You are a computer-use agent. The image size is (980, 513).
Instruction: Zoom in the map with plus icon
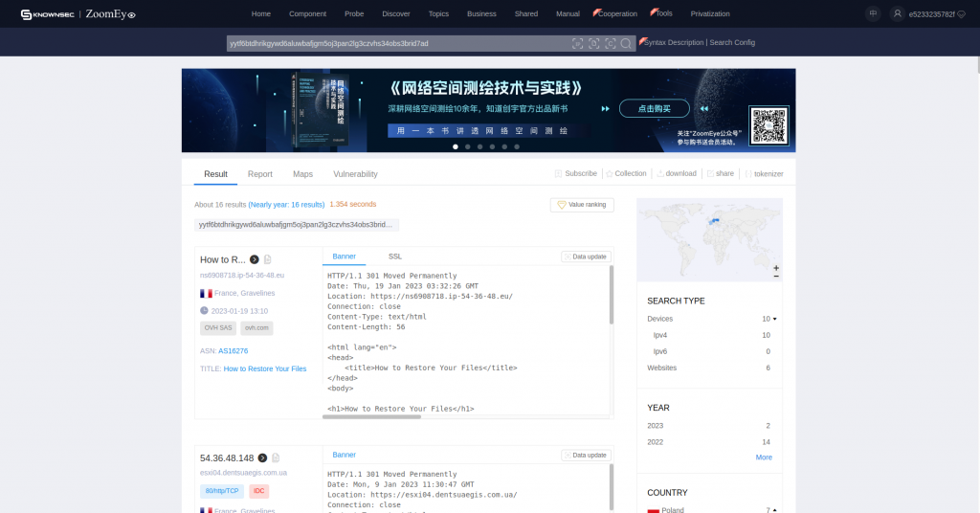(x=776, y=268)
